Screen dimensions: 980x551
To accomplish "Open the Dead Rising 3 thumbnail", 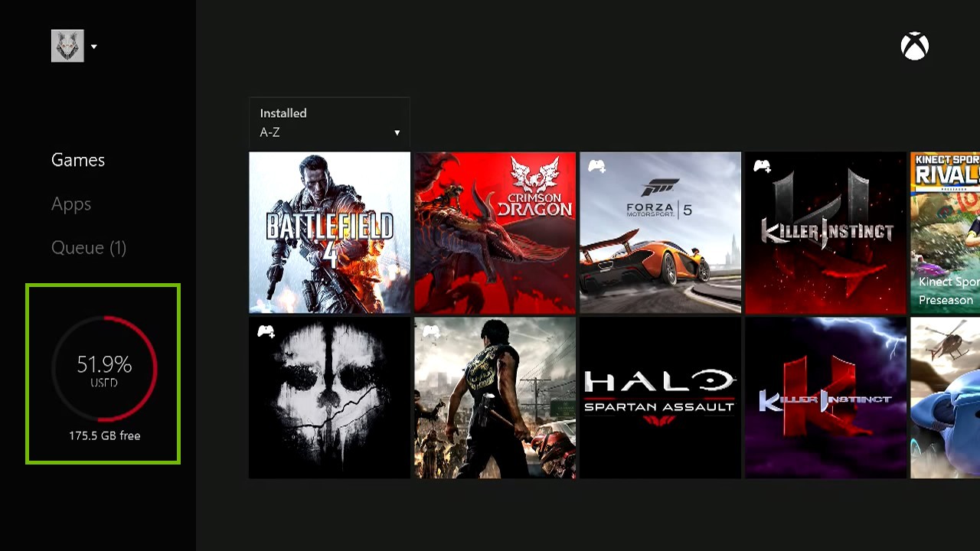I will [495, 398].
